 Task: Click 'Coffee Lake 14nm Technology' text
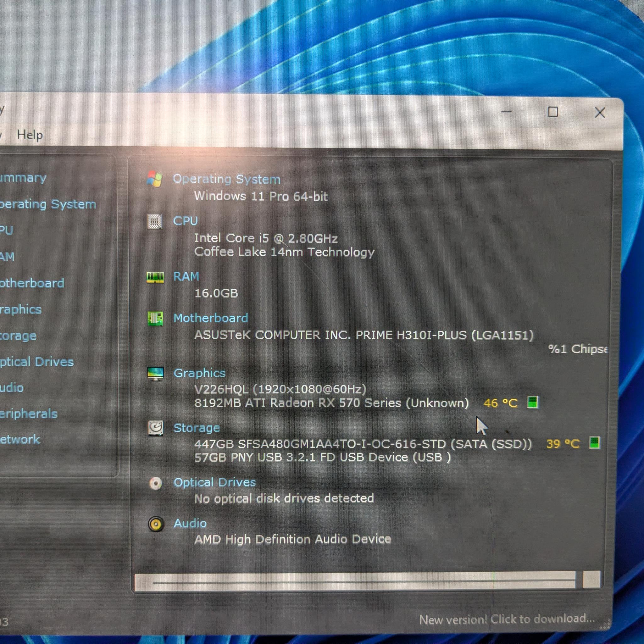(x=284, y=252)
